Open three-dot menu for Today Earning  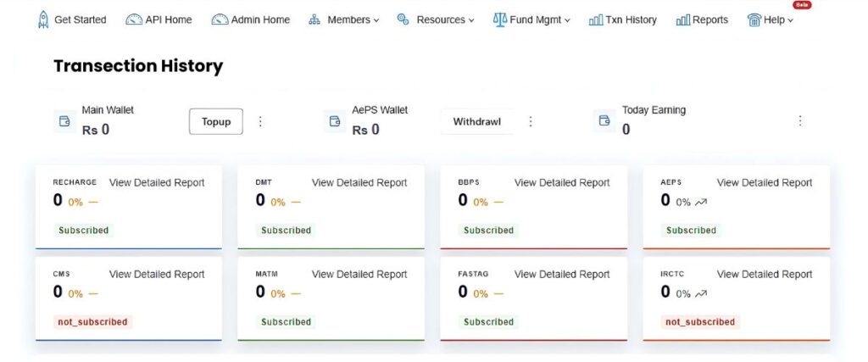[x=799, y=121]
